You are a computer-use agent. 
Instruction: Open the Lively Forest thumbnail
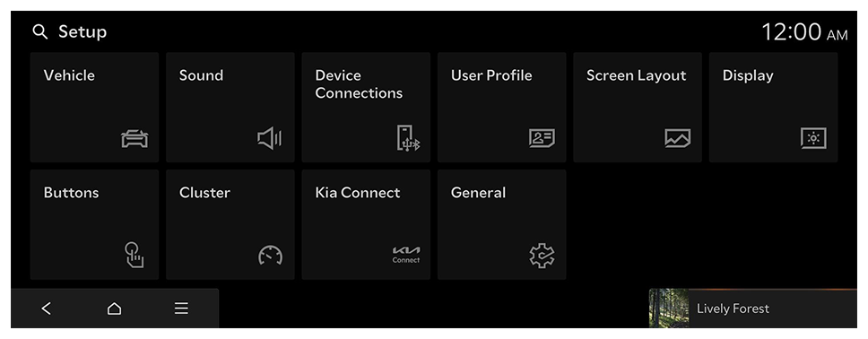[x=669, y=308]
